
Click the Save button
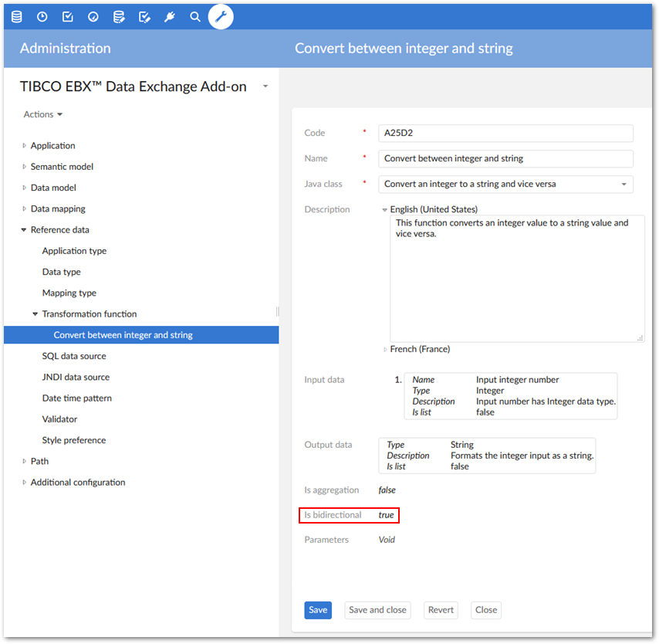pos(318,610)
